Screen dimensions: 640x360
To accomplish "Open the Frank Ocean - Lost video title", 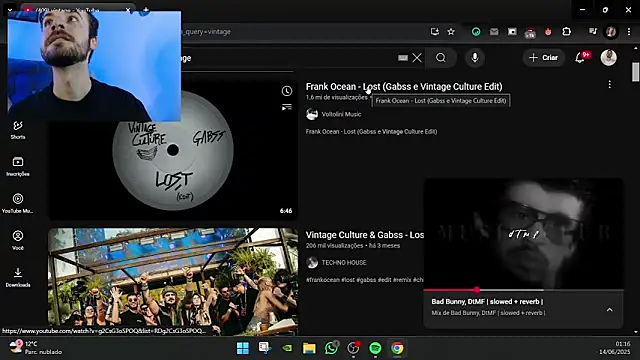I will (404, 87).
